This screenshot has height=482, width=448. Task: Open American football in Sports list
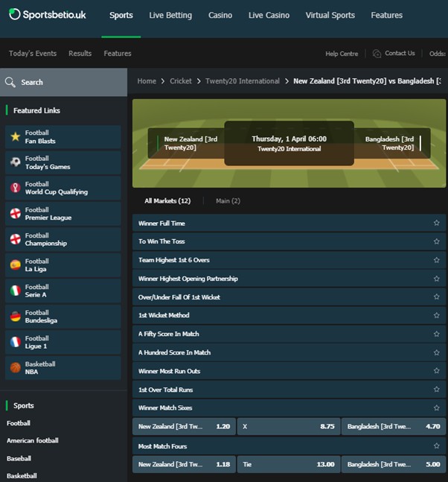(x=33, y=440)
